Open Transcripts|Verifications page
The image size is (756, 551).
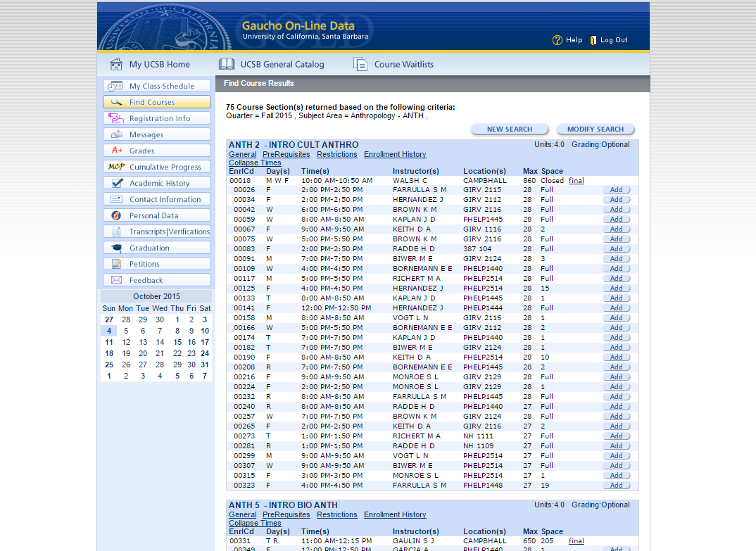pos(157,232)
